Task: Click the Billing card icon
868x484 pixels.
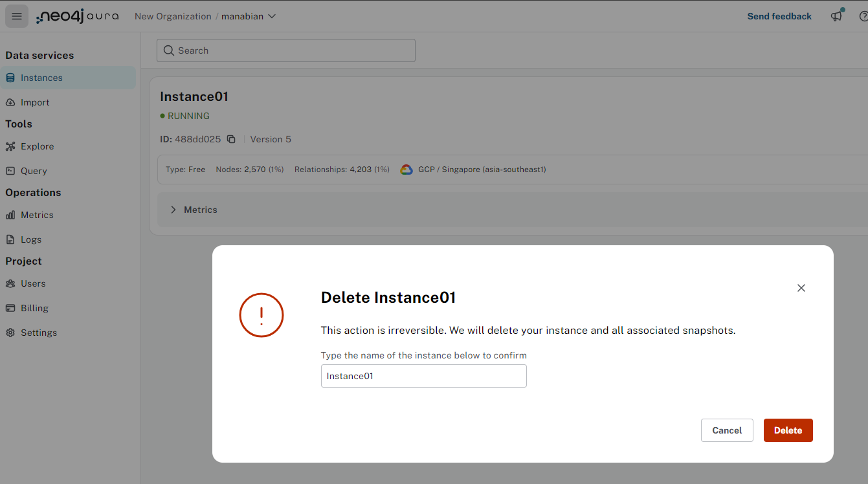Action: pyautogui.click(x=10, y=308)
